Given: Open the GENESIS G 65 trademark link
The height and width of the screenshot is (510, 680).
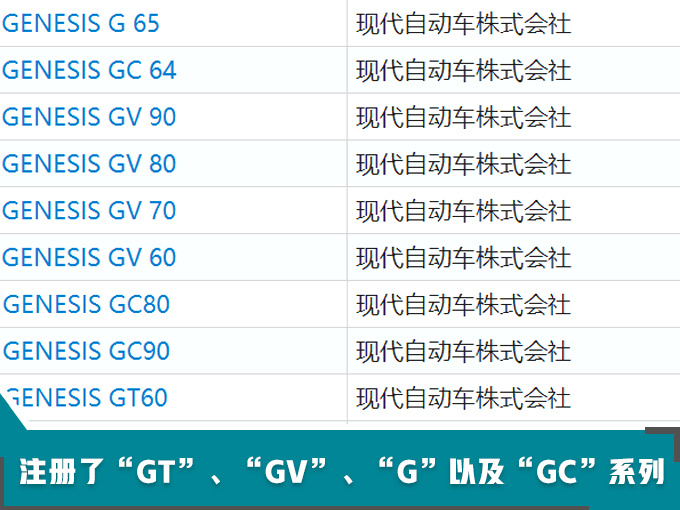Looking at the screenshot, I should coord(81,23).
